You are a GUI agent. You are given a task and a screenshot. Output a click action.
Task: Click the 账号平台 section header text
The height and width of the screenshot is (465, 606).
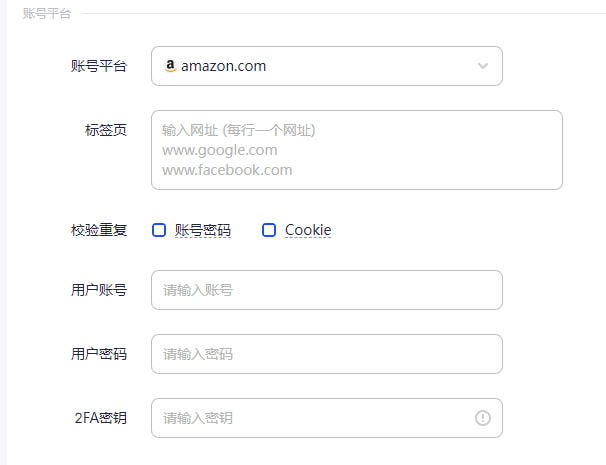47,13
